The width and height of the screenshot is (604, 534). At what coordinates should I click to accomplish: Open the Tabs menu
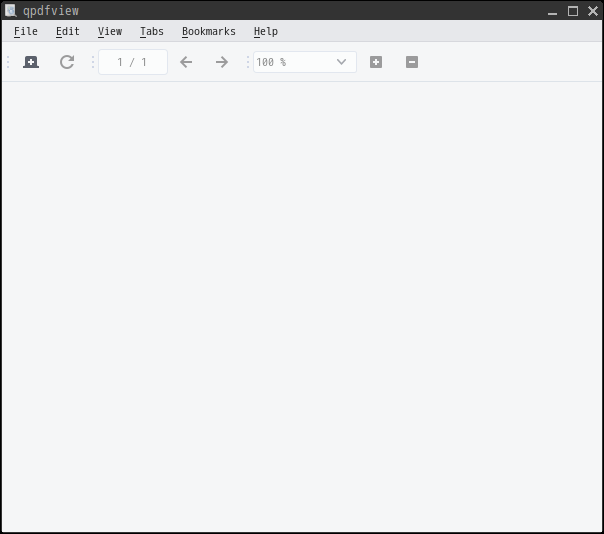pos(152,31)
